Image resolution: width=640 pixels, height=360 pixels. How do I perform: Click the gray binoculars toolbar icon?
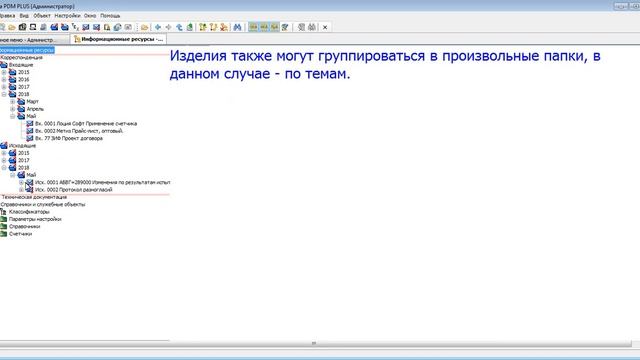coord(312,27)
